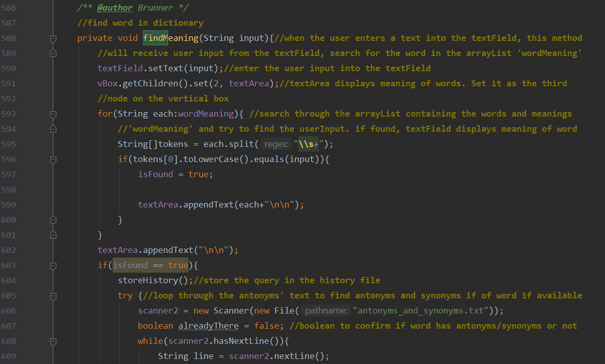Collapse the if isFound block on line 603
Image resolution: width=605 pixels, height=364 pixels.
pos(53,266)
